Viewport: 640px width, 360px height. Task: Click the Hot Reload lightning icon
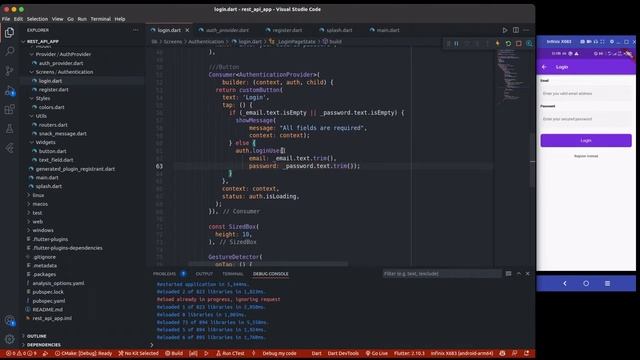pyautogui.click(x=498, y=43)
